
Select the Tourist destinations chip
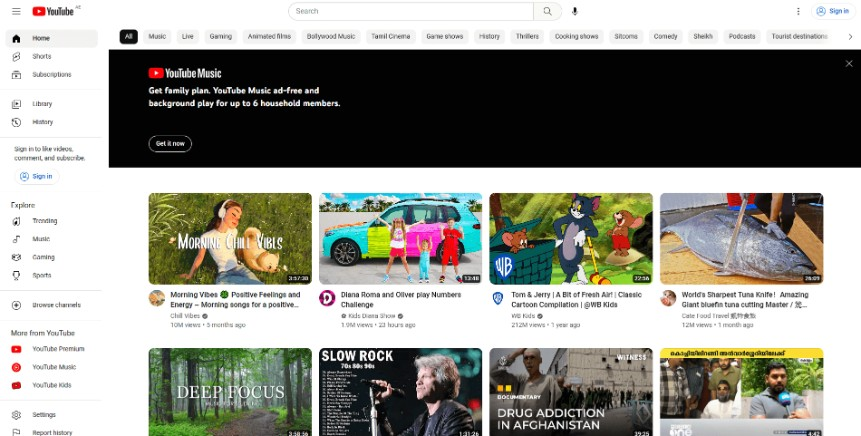[x=800, y=37]
